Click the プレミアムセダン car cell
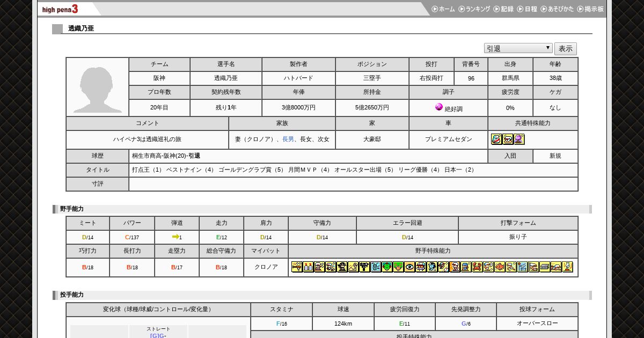Viewport: 644px width, 338px height. coord(448,139)
